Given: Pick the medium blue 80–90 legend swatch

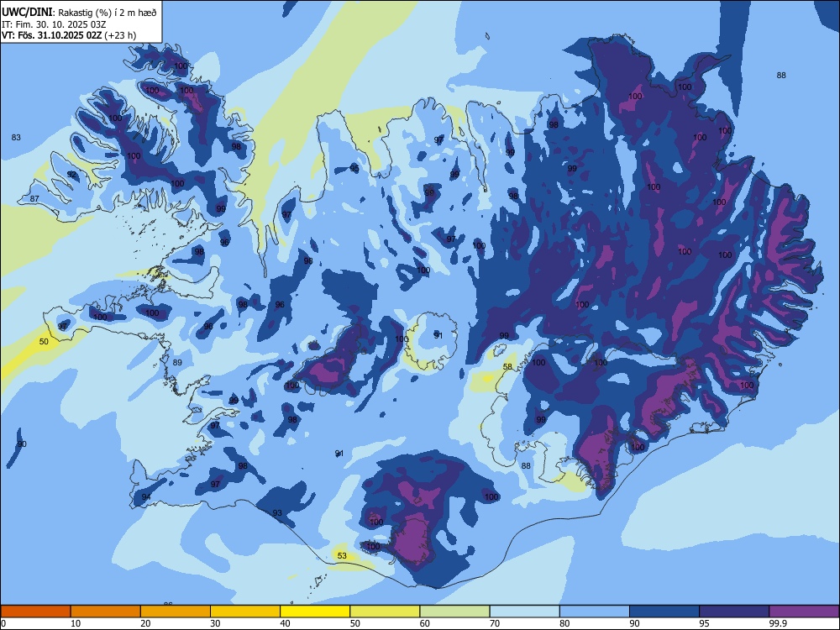Looking at the screenshot, I should pyautogui.click(x=594, y=612).
